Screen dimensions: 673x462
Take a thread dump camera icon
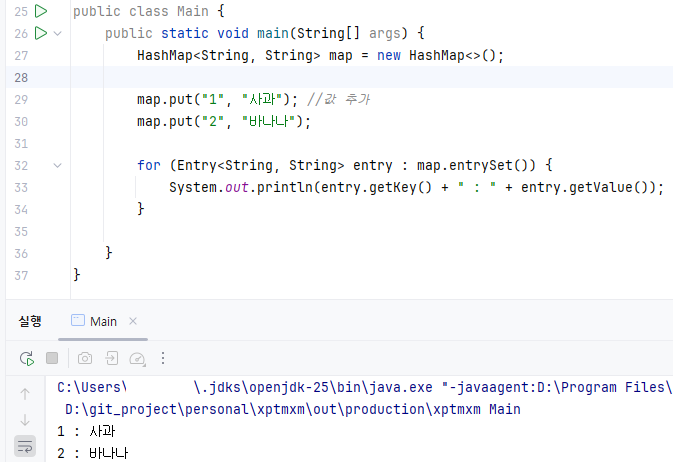[x=85, y=358]
